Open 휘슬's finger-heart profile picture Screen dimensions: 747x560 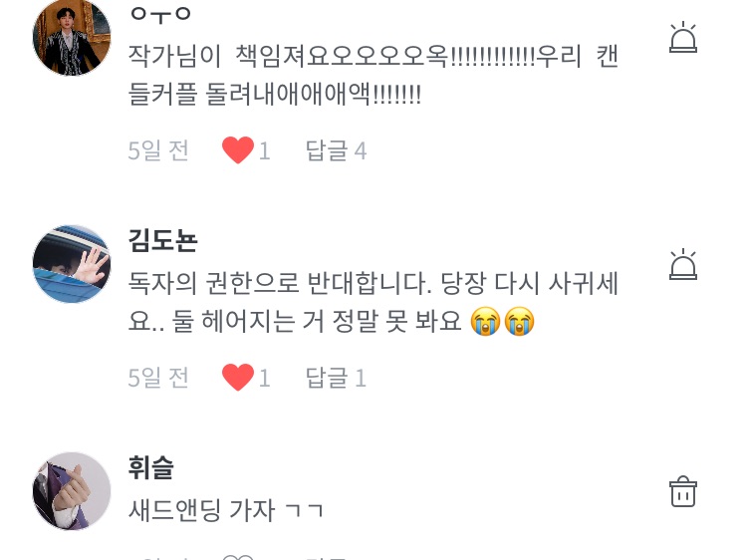[x=72, y=491]
